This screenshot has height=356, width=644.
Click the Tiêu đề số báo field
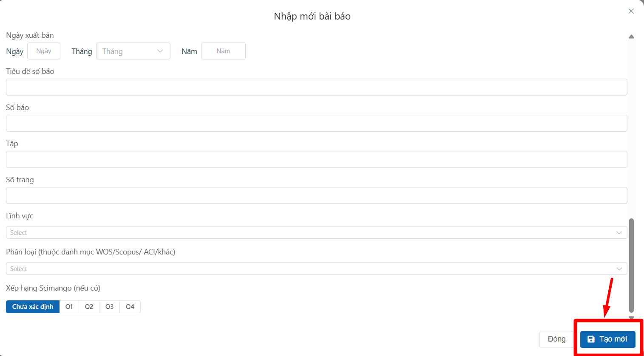316,87
